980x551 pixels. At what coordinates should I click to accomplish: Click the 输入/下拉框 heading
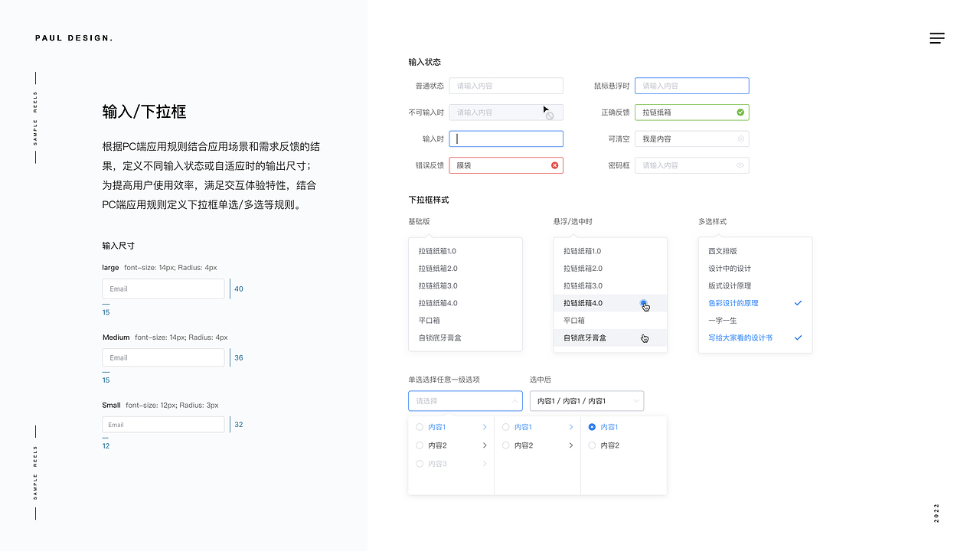[144, 112]
